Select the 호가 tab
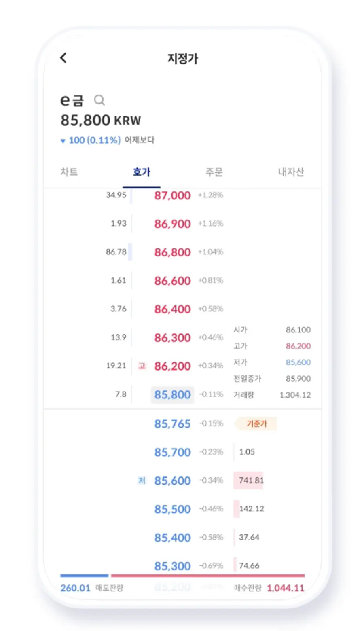The image size is (364, 631). [x=142, y=172]
